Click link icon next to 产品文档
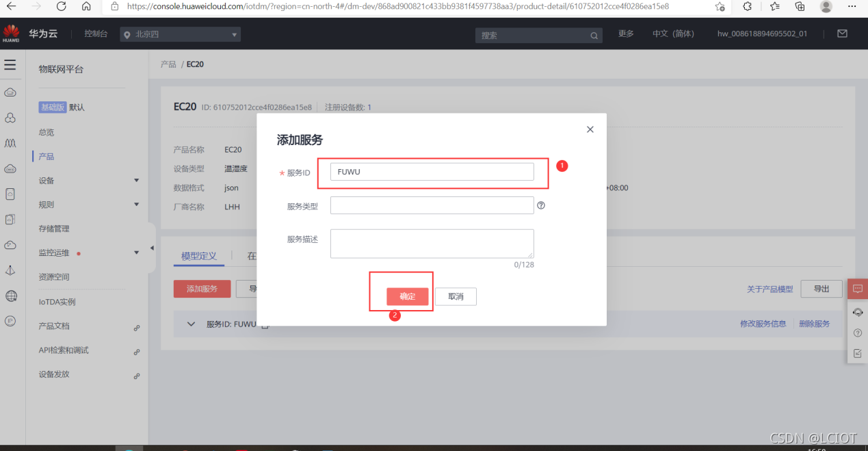The height and width of the screenshot is (451, 868). pos(137,328)
